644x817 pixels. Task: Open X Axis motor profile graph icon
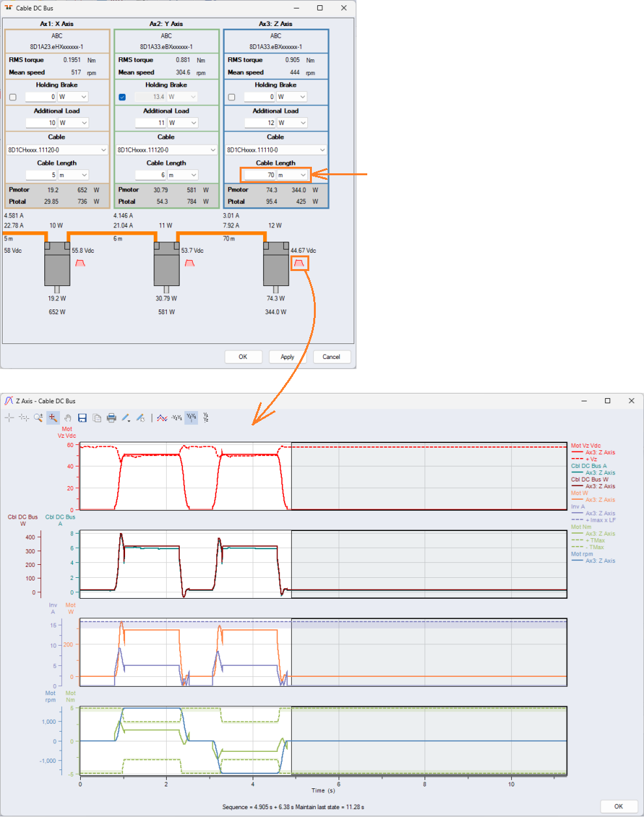[x=80, y=263]
